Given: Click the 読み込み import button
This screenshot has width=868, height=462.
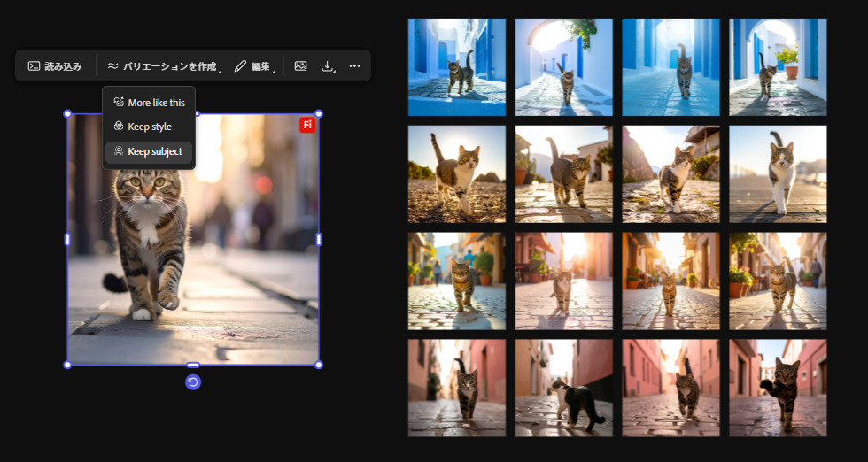Looking at the screenshot, I should click(55, 66).
